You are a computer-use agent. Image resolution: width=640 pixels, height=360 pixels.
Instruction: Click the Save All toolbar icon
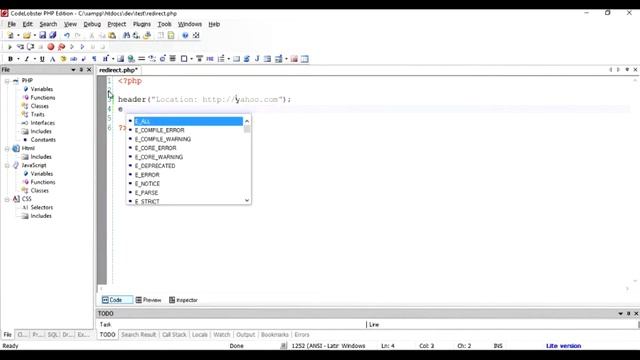(53, 36)
